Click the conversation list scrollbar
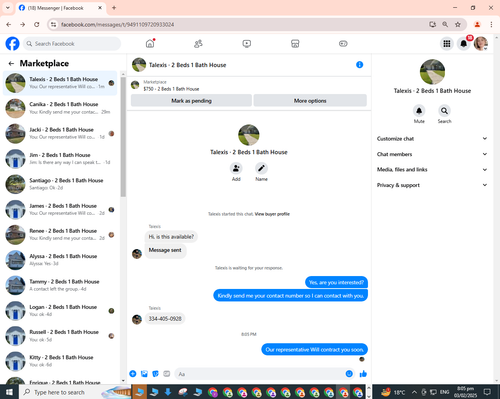This screenshot has width=500, height=399. 123,137
